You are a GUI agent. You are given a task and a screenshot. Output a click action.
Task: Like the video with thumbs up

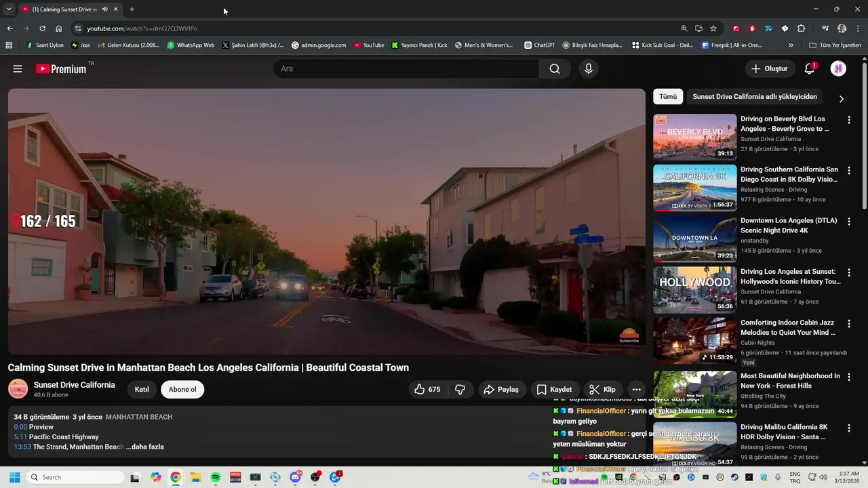(x=427, y=389)
